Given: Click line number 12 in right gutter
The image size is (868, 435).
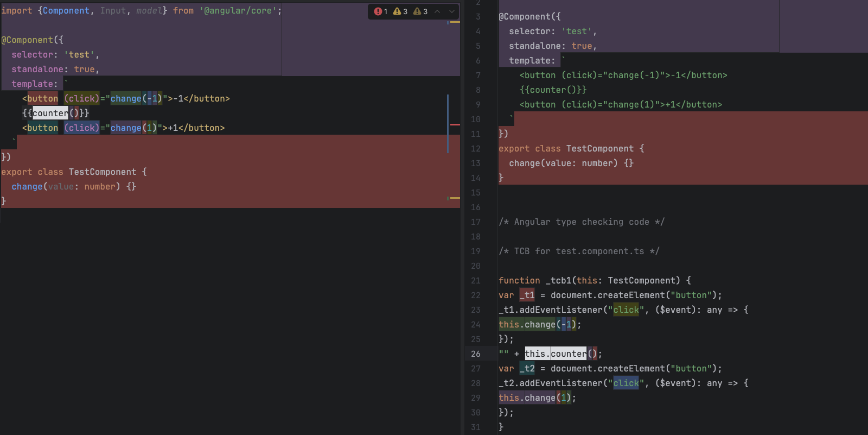Looking at the screenshot, I should (x=476, y=148).
